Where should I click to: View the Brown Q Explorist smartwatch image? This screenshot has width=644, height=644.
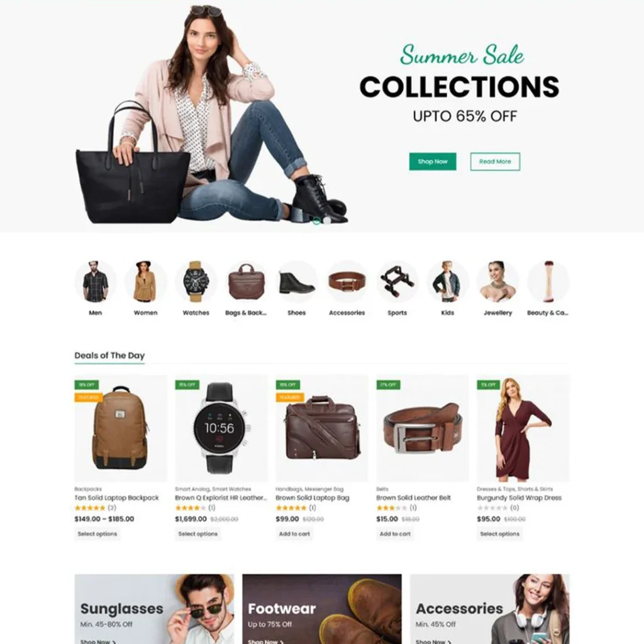tap(221, 428)
